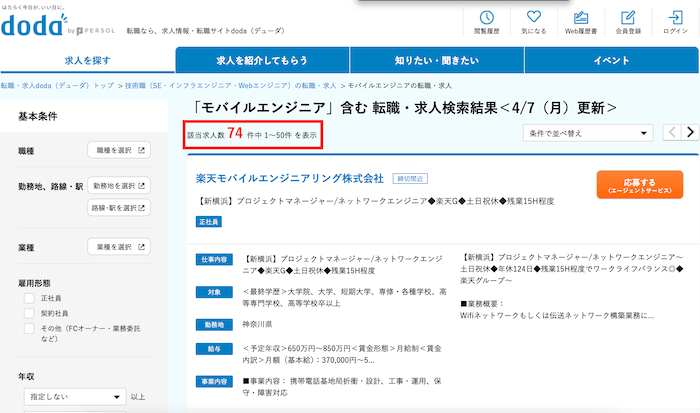700x413 pixels.
Task: Select the 求人を紹介してもらう tab
Action: (x=262, y=60)
